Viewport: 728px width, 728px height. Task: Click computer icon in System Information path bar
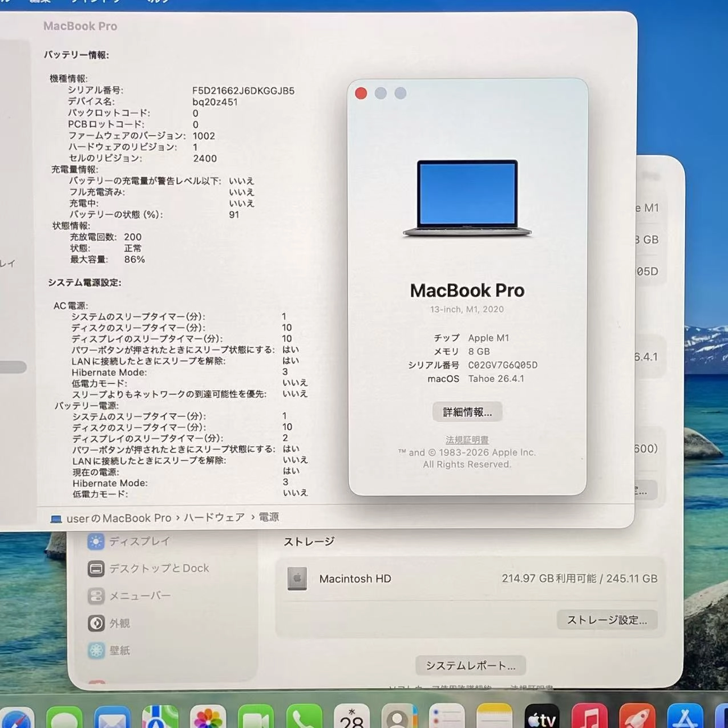pos(56,519)
